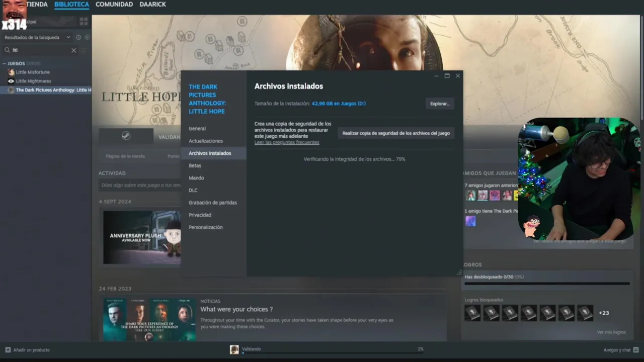Click the resize grip of properties dialog
The height and width of the screenshot is (362, 644).
(459, 273)
